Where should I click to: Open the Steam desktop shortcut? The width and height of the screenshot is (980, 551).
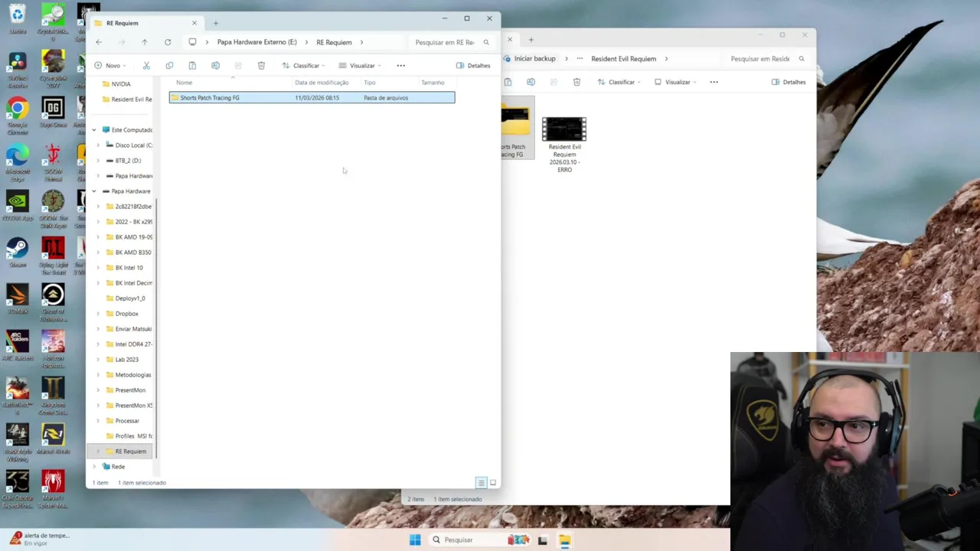point(17,252)
